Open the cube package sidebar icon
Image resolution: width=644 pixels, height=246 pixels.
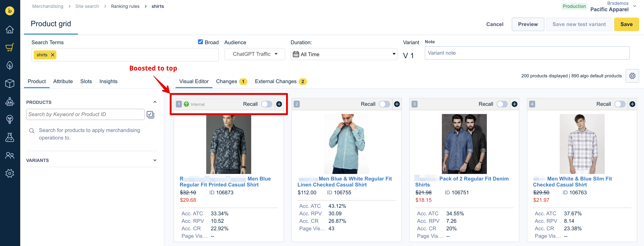click(10, 83)
